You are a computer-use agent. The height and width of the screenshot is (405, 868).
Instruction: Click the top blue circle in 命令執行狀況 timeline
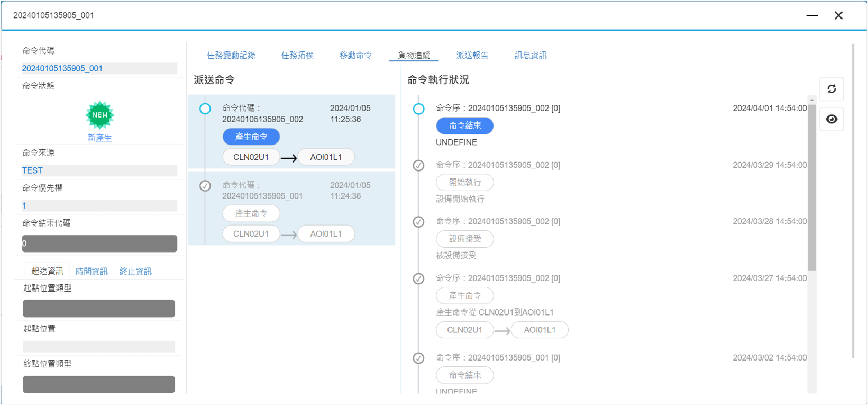(x=418, y=109)
